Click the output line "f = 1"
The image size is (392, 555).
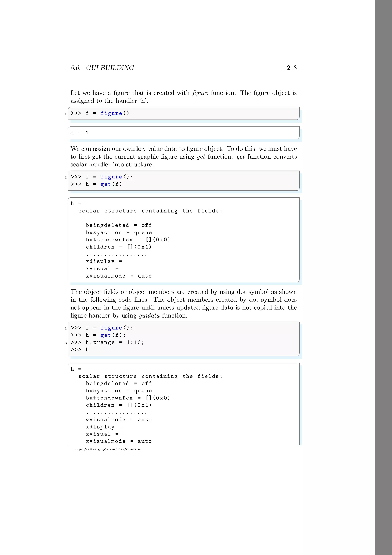pos(80,133)
